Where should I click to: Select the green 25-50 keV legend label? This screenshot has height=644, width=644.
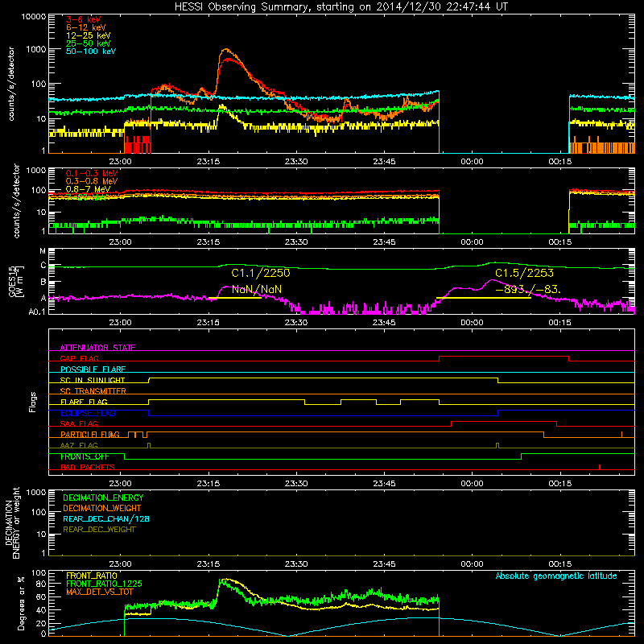tap(89, 43)
